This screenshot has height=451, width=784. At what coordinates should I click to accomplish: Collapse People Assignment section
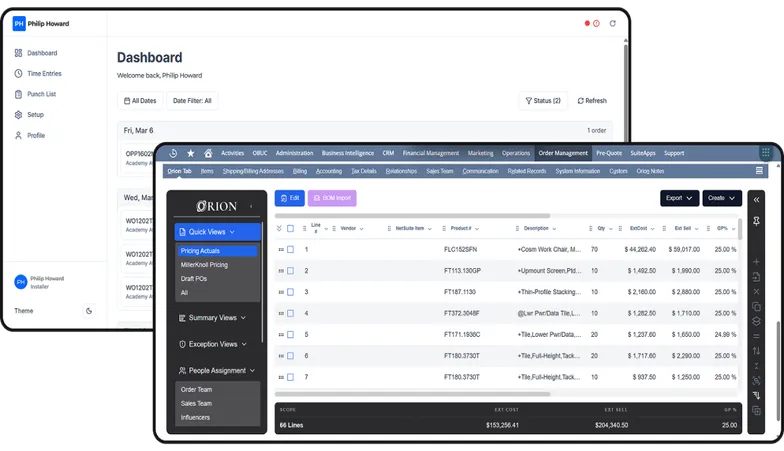217,370
